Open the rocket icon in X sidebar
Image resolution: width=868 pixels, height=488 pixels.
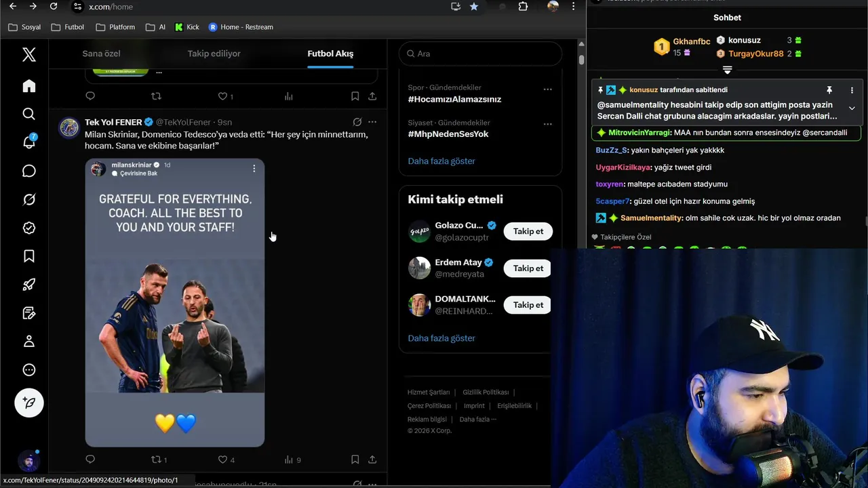pyautogui.click(x=28, y=285)
